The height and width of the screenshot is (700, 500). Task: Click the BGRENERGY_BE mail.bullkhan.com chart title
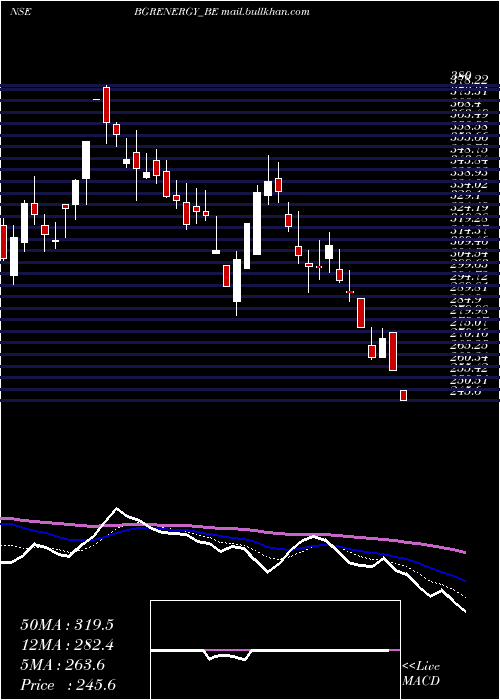click(222, 12)
